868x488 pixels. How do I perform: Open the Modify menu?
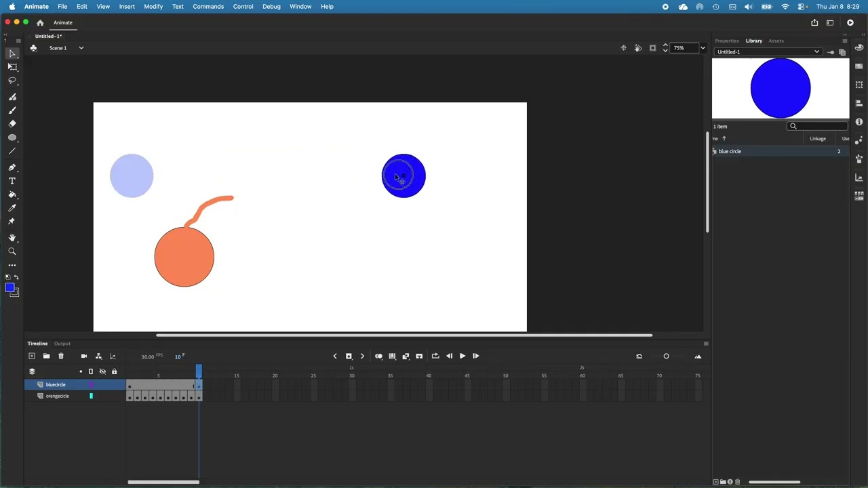[153, 6]
